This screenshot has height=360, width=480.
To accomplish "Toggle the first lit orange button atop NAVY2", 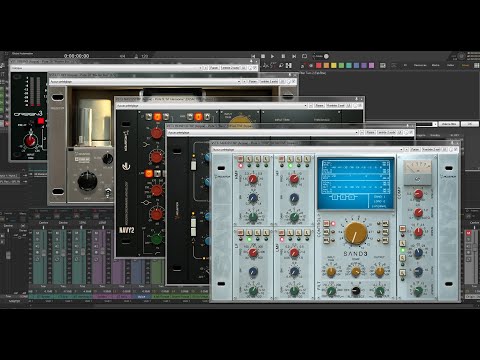I will pos(157,117).
